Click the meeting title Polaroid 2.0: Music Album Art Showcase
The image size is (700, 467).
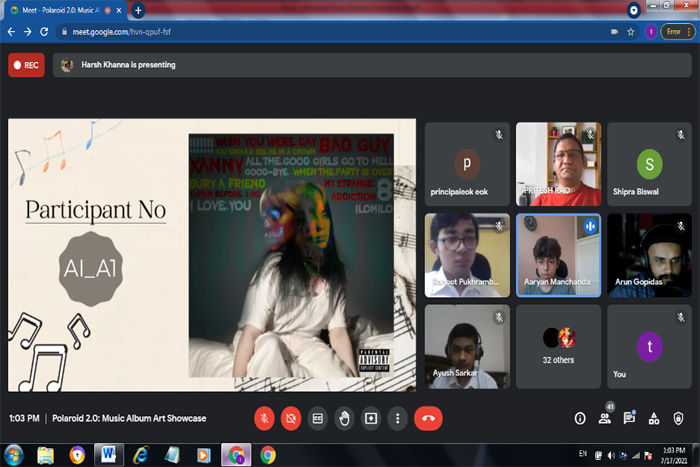tap(129, 418)
